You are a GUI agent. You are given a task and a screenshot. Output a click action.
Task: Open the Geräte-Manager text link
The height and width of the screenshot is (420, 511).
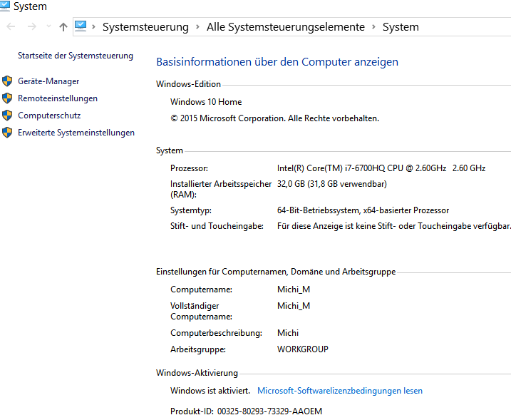(x=48, y=81)
